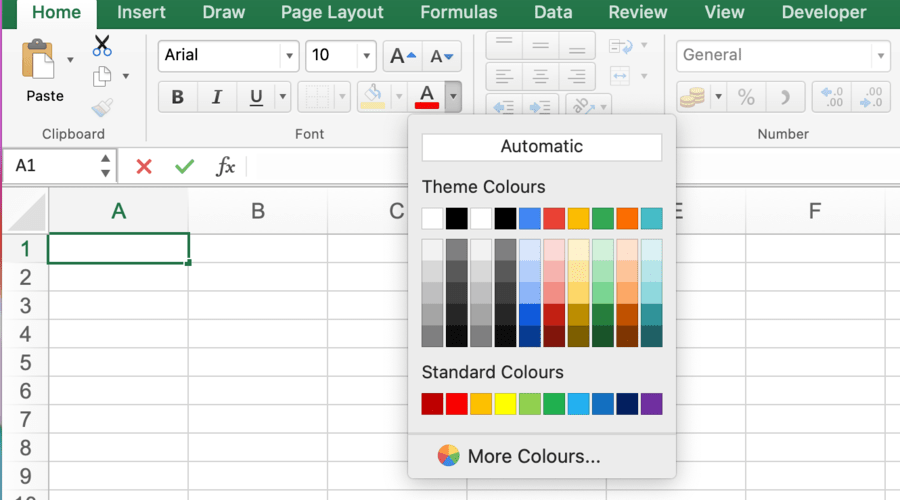Align cell text left
Screen dimensions: 900x500
pyautogui.click(x=504, y=76)
